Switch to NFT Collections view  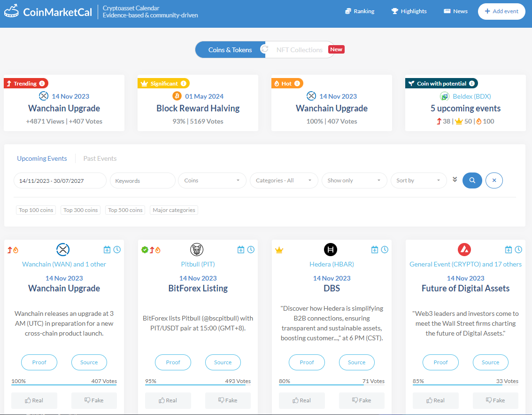299,50
